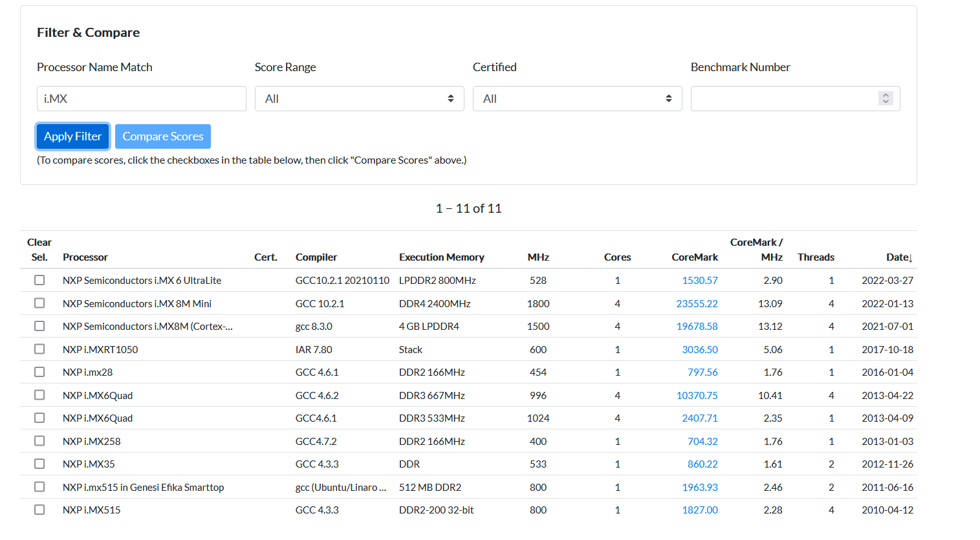This screenshot has width=980, height=540.
Task: Click the memory cell 512 MB DDR2
Action: coord(430,488)
